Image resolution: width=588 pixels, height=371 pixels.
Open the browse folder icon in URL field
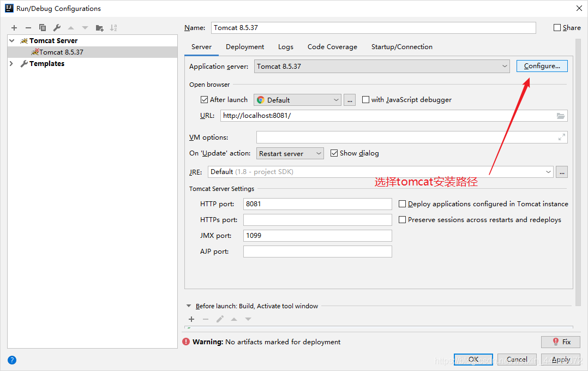point(561,116)
